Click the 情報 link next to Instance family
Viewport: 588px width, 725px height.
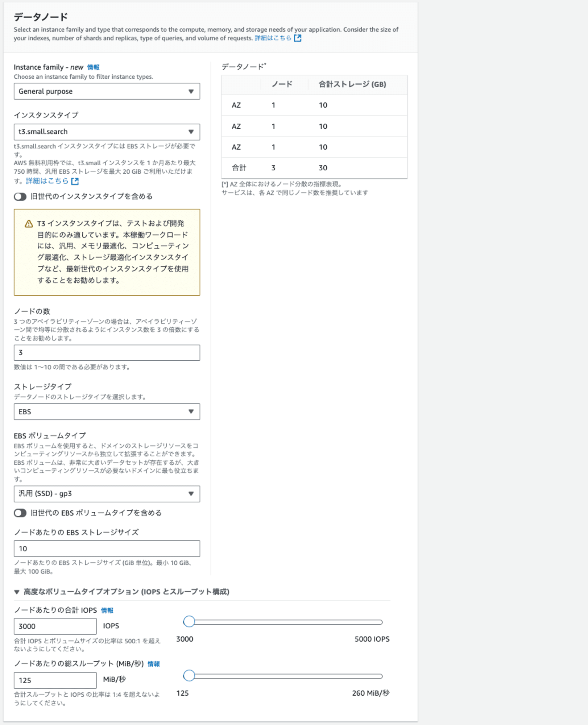[93, 67]
